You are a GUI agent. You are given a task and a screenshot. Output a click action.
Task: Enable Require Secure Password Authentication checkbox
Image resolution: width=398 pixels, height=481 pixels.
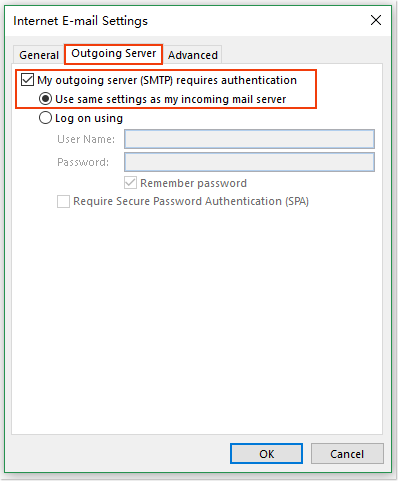tap(63, 201)
